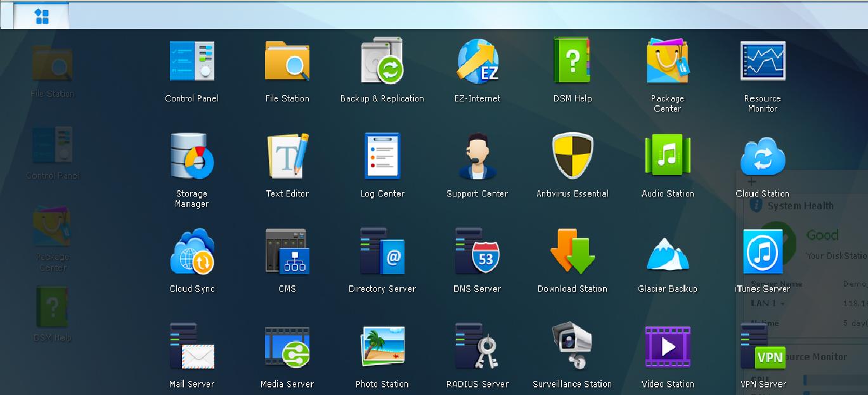Open the Main Menu button in taskbar
Image resolution: width=868 pixels, height=395 pixels.
pos(42,16)
